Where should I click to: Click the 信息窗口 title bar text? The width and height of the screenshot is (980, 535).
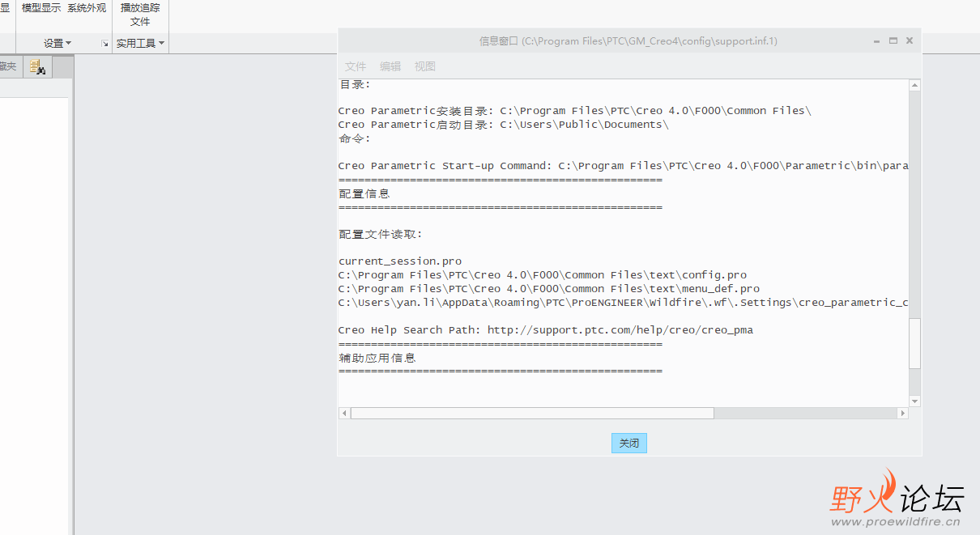628,40
